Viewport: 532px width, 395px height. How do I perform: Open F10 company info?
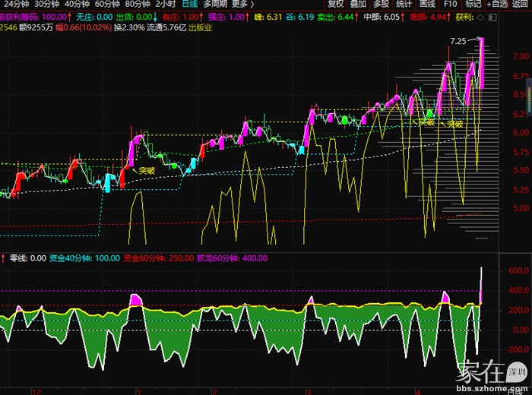click(x=451, y=4)
